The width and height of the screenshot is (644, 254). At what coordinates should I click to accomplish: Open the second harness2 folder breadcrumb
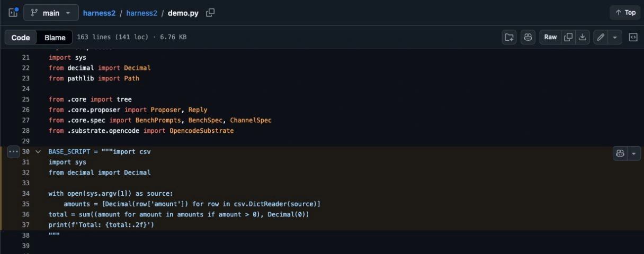coord(141,13)
